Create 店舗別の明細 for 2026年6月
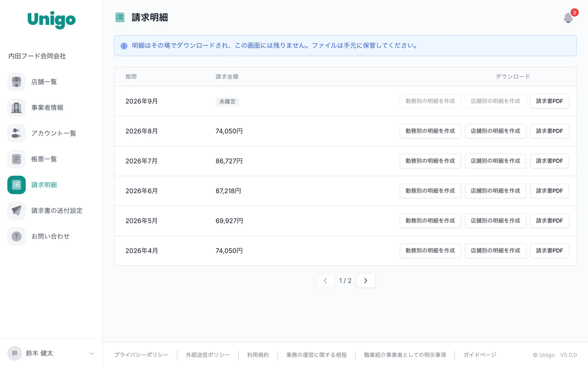Viewport: 588px width, 368px height. click(x=496, y=191)
